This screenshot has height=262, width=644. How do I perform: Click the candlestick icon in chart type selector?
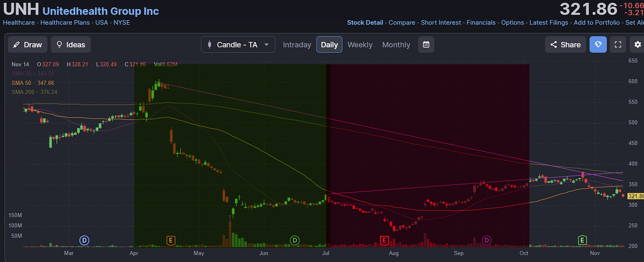[209, 45]
